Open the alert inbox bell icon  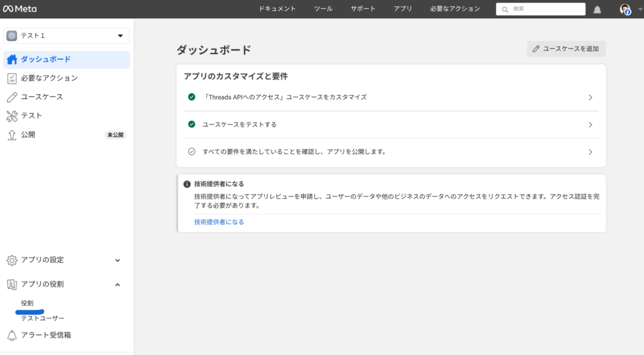coord(11,335)
